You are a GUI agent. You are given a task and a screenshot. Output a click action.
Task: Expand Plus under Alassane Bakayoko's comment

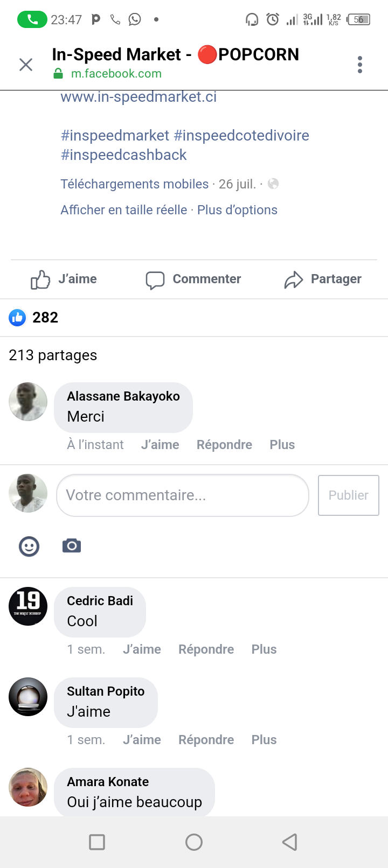pyautogui.click(x=282, y=445)
